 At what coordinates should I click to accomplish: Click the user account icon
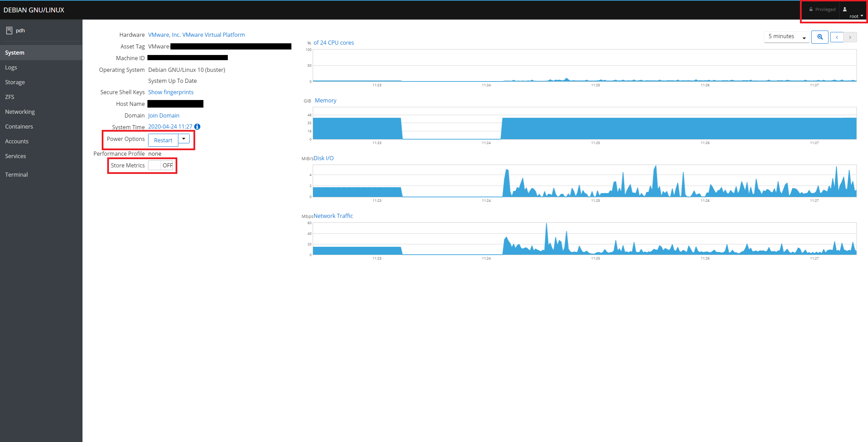click(x=845, y=9)
